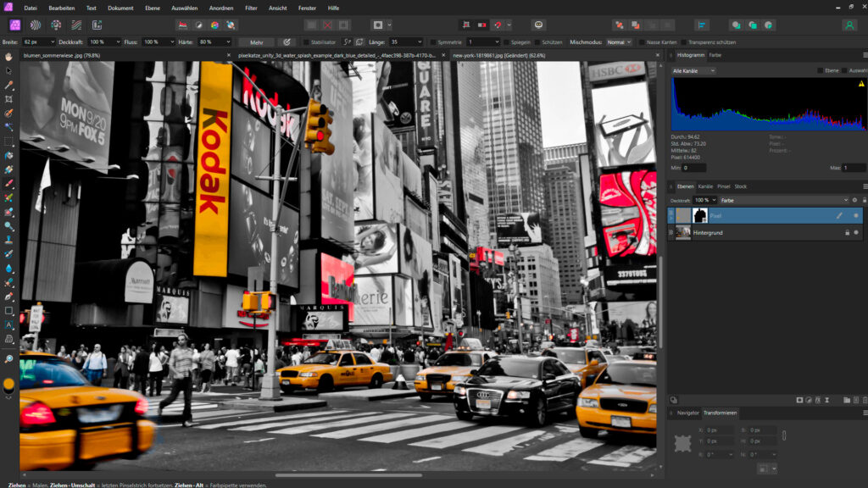
Task: Switch to the Liquify Persona icon
Action: (36, 25)
